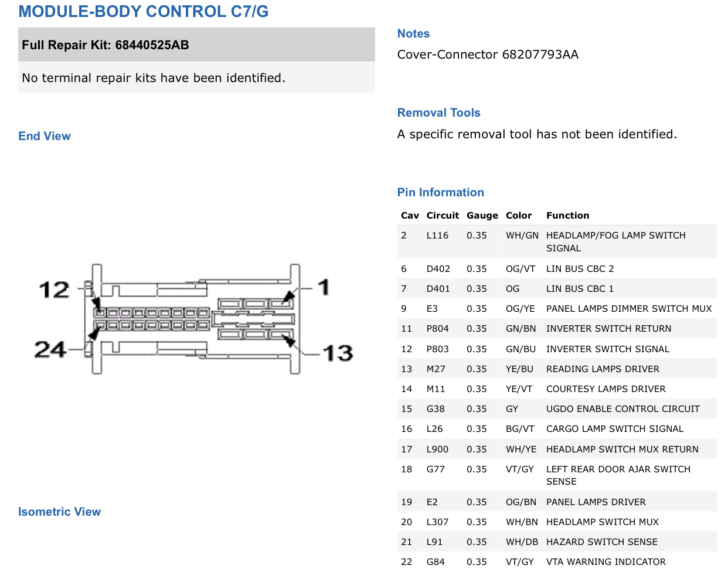The height and width of the screenshot is (579, 728).
Task: Click the OG/VT color cell
Action: (521, 269)
